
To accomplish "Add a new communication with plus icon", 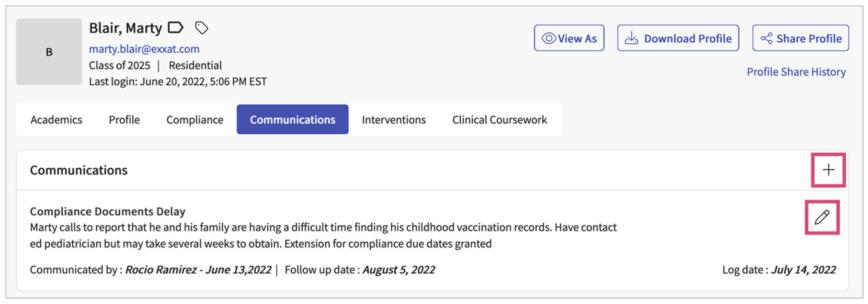I will pyautogui.click(x=828, y=170).
